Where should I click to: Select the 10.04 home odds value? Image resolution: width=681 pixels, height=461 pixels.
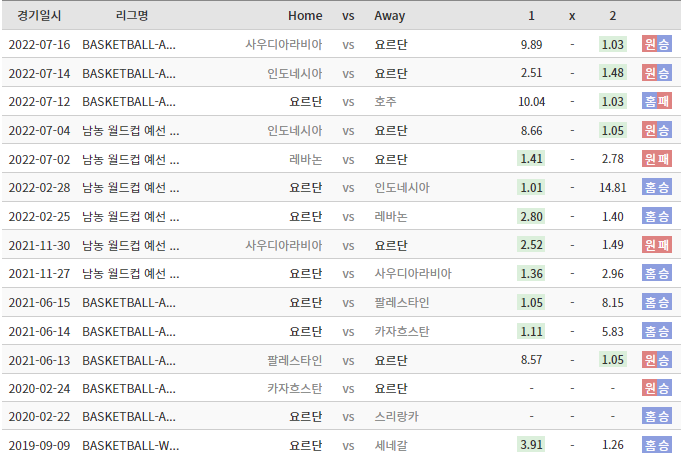tap(531, 101)
